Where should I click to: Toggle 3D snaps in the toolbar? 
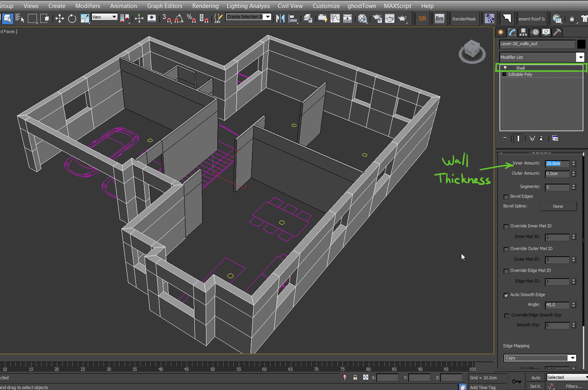[x=166, y=18]
